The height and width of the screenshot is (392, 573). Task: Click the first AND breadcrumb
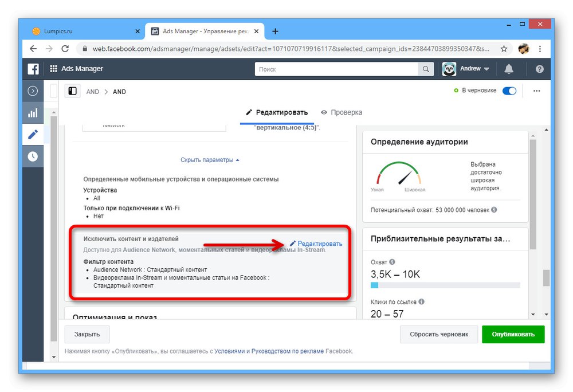[93, 92]
